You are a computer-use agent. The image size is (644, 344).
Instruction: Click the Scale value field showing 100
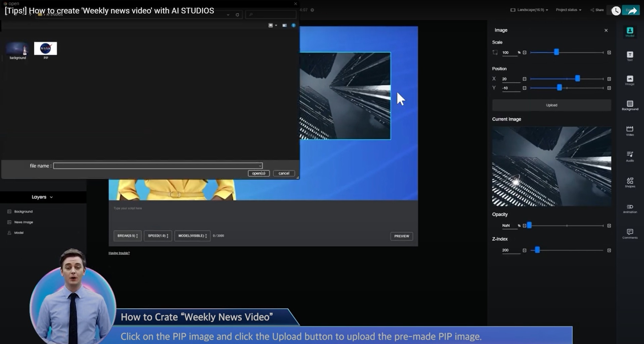[x=509, y=53]
